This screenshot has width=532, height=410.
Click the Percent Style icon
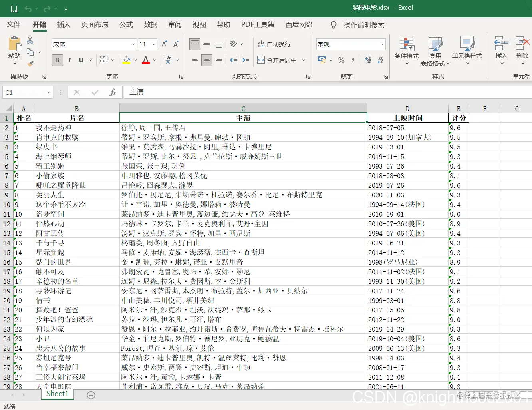coord(341,60)
